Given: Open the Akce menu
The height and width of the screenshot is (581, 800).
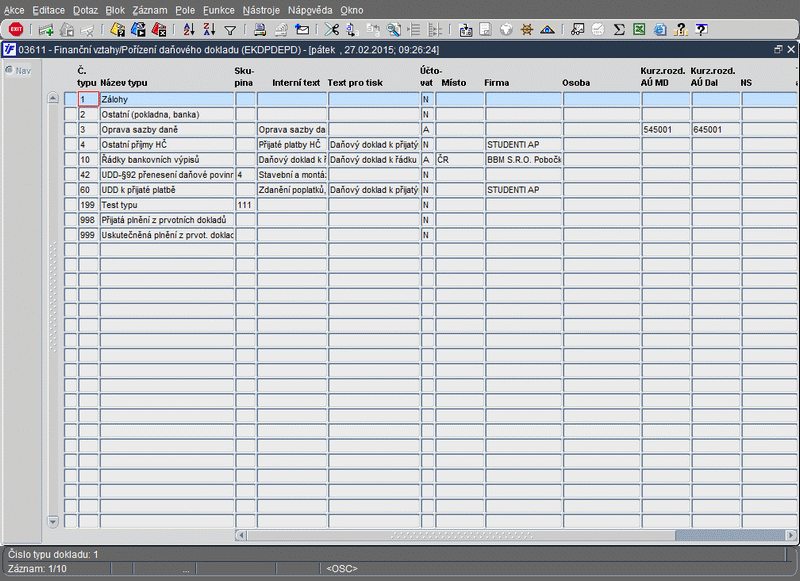Looking at the screenshot, I should click(14, 10).
